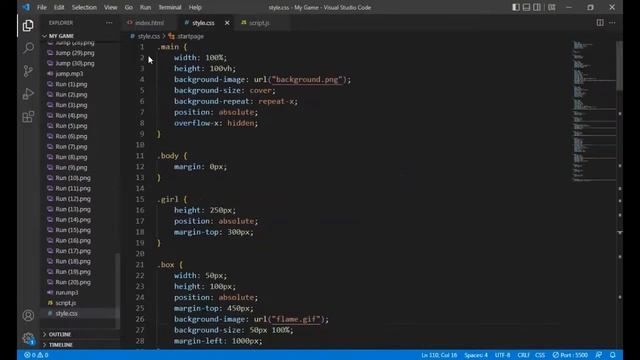The image size is (640, 360).
Task: Open the Terminal menu
Action: [170, 7]
